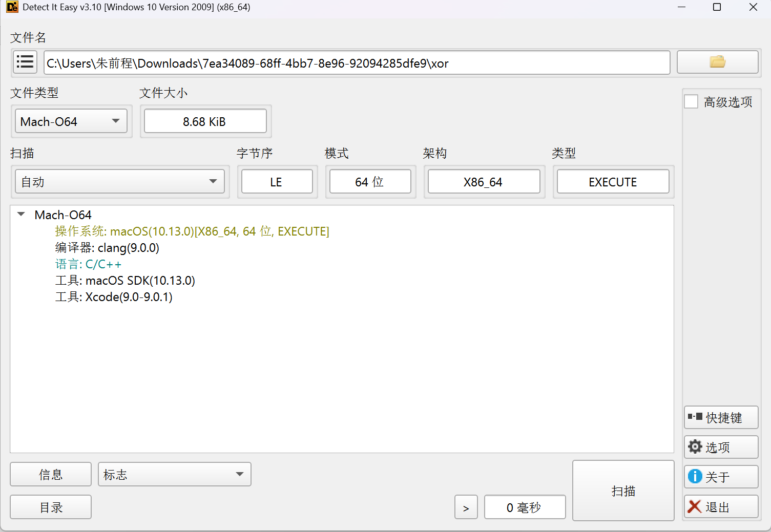Open 关于 about dialog
The height and width of the screenshot is (532, 771).
pos(721,477)
